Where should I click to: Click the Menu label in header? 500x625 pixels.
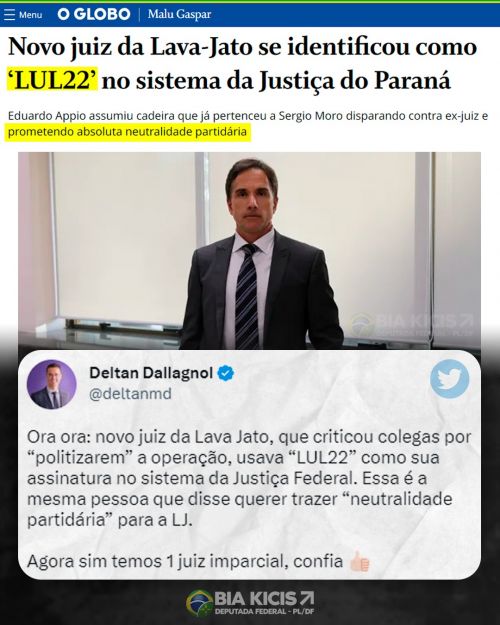30,15
